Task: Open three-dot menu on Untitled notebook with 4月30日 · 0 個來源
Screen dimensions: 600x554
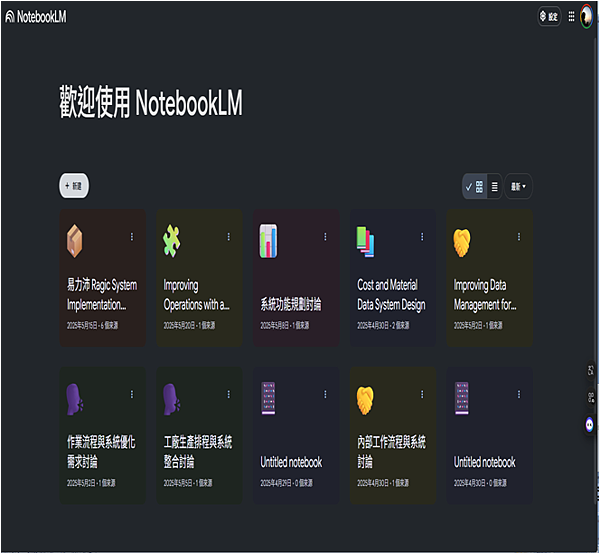Action: click(519, 394)
